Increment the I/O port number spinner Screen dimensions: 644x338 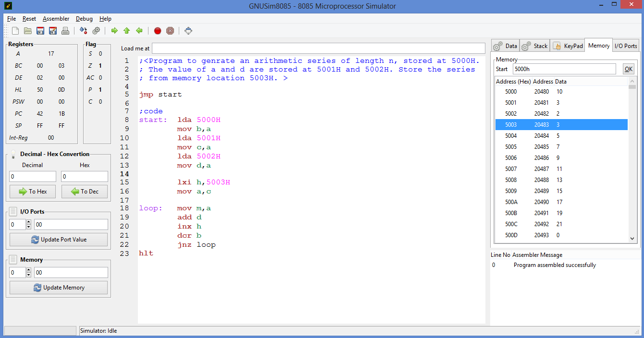pos(28,222)
